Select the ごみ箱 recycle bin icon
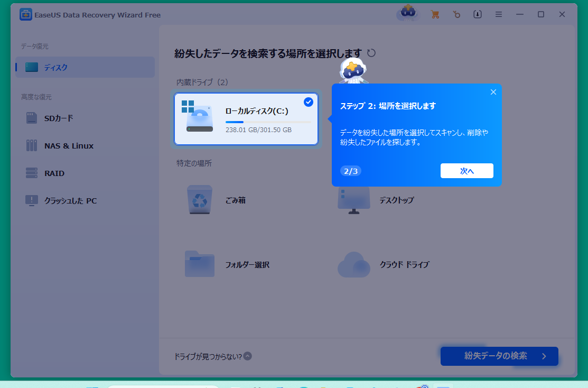Viewport: 588px width, 388px height. (x=200, y=200)
